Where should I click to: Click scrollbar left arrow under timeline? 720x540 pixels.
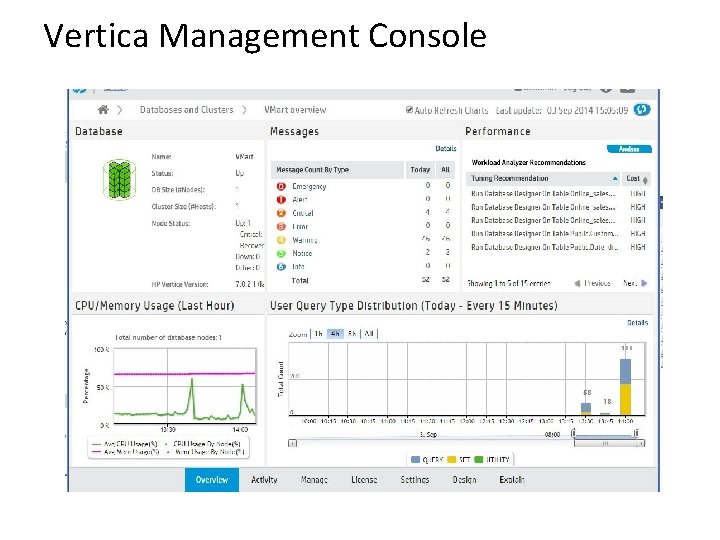[x=292, y=443]
